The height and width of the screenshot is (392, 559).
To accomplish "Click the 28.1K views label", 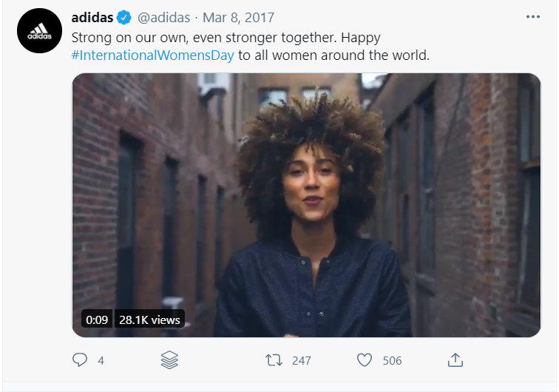I will point(149,320).
